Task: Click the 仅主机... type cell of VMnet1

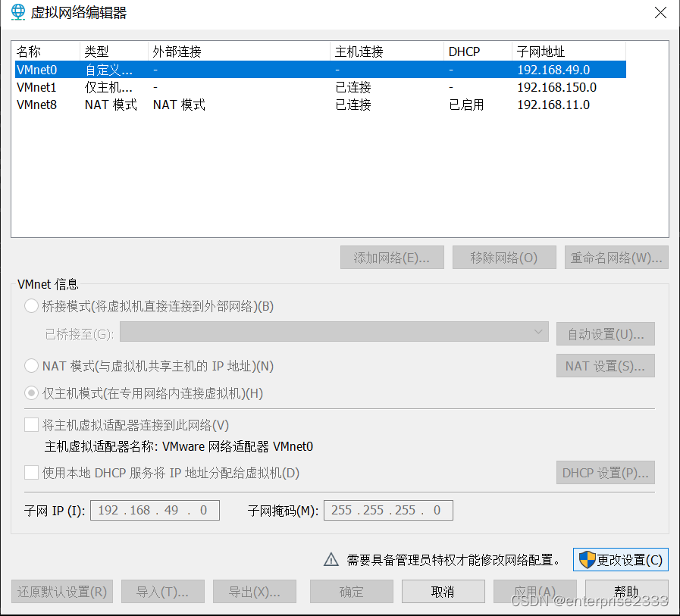Action: pyautogui.click(x=108, y=87)
